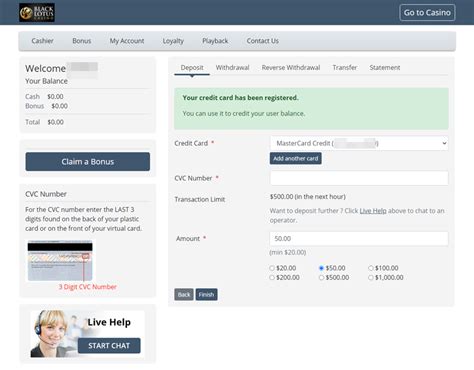Image resolution: width=474 pixels, height=370 pixels.
Task: Open the Cashier menu
Action: click(42, 41)
